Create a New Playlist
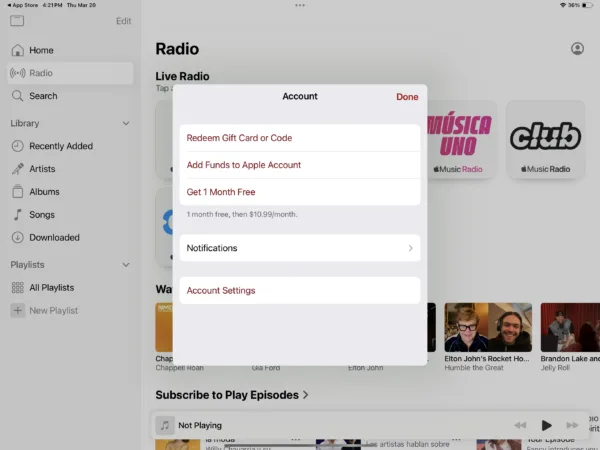Viewport: 600px width, 450px height. 70,310
